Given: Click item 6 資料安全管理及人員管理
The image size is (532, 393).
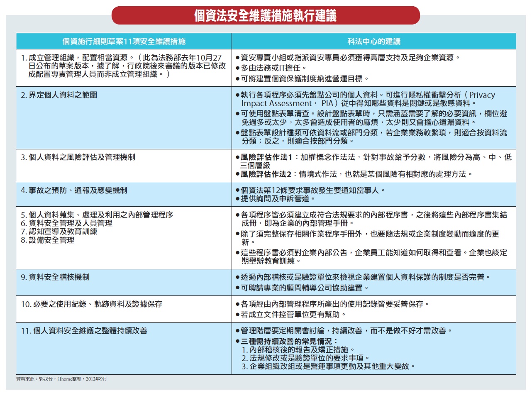Looking at the screenshot, I should (x=66, y=223).
